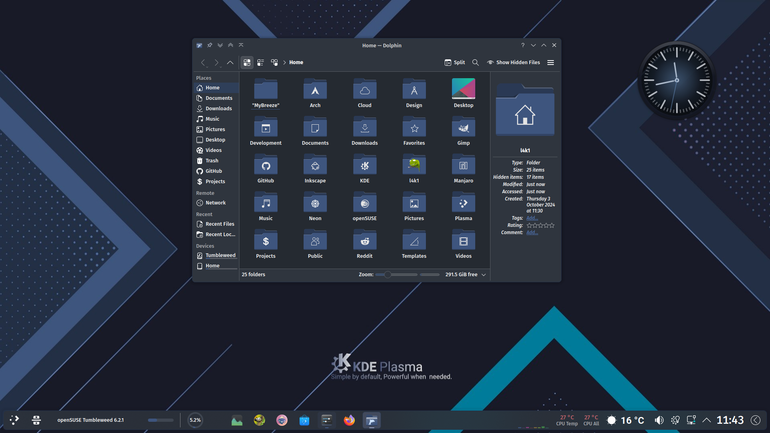Screen dimensions: 770x433
Task: Select the GitHub folder icon
Action: pyautogui.click(x=266, y=166)
